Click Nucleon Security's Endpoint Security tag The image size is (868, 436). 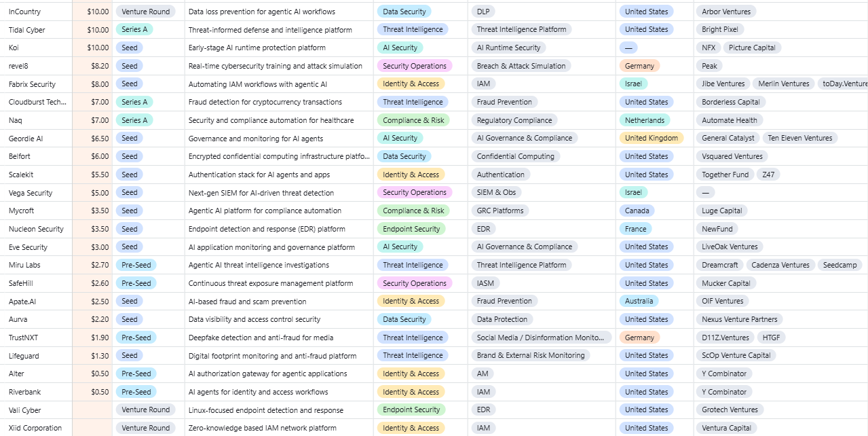point(411,229)
